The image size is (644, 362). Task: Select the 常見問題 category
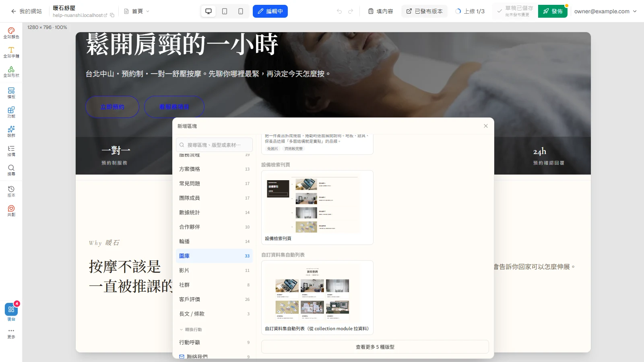pos(214,183)
